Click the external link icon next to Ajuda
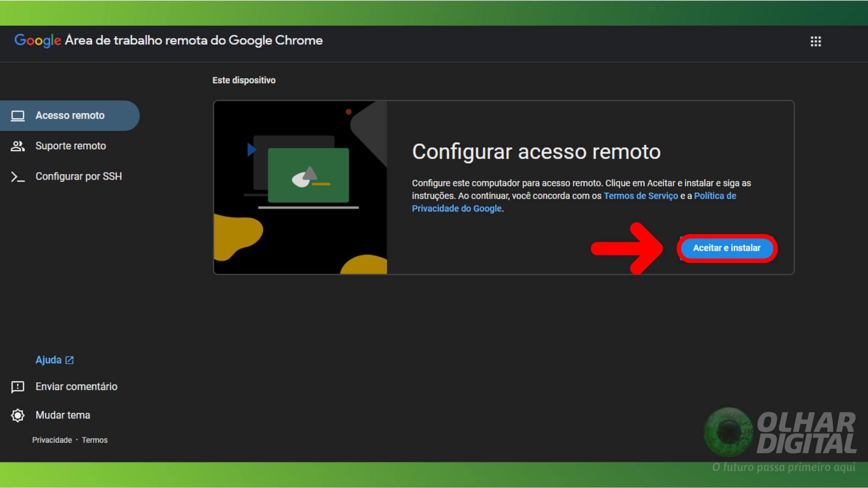The width and height of the screenshot is (868, 488). click(69, 360)
